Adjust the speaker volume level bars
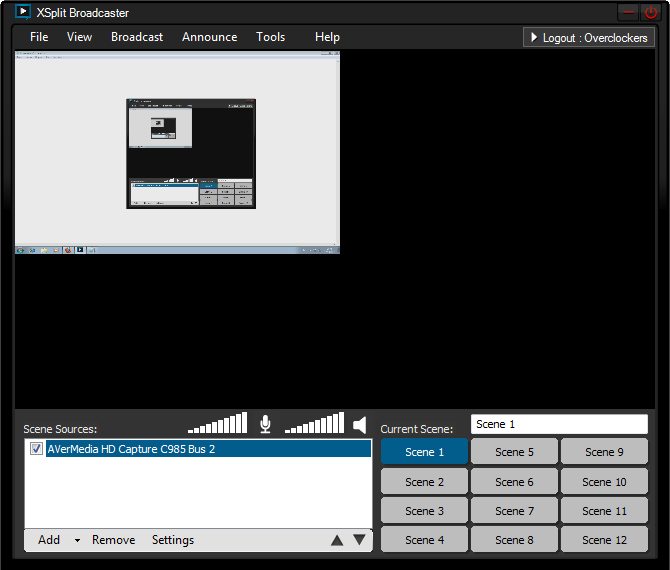Screen dimensions: 670x570 click(x=314, y=423)
